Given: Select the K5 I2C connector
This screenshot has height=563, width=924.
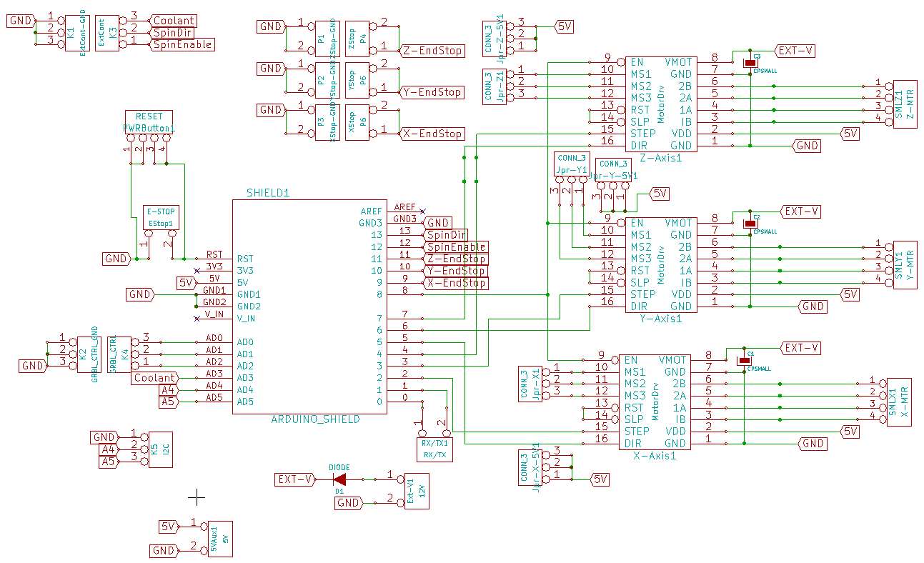Looking at the screenshot, I should click(x=159, y=449).
